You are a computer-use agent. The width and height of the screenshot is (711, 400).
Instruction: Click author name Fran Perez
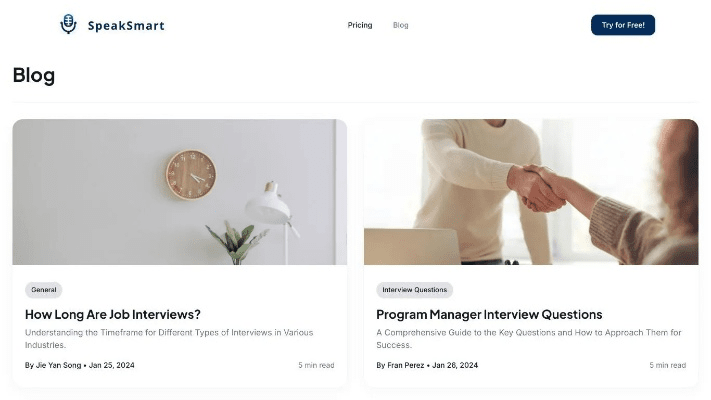[x=406, y=365]
